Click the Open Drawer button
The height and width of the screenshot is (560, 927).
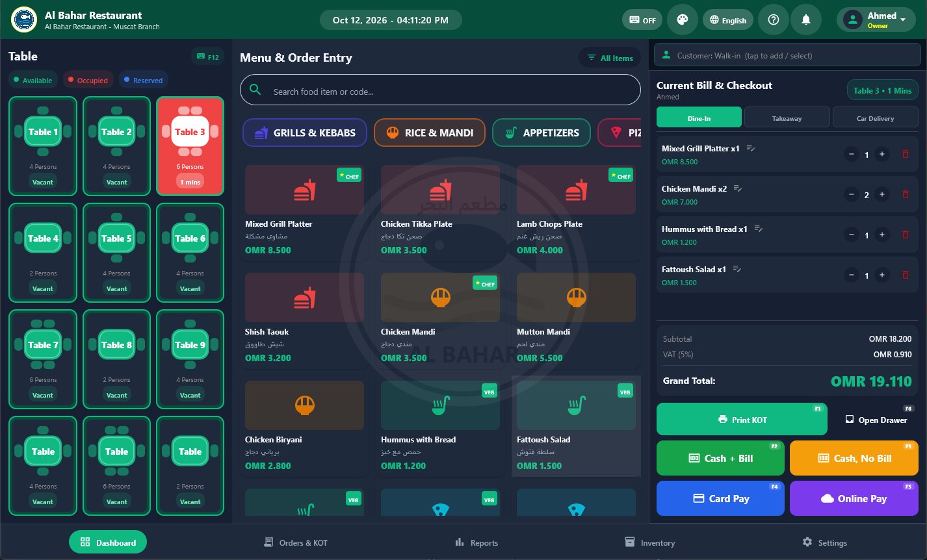[x=876, y=420]
